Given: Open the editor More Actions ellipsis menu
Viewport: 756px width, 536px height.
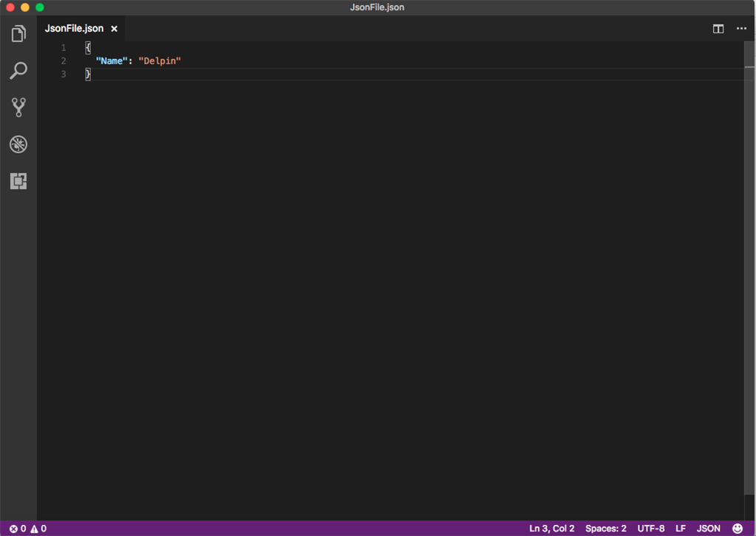Looking at the screenshot, I should pos(741,29).
